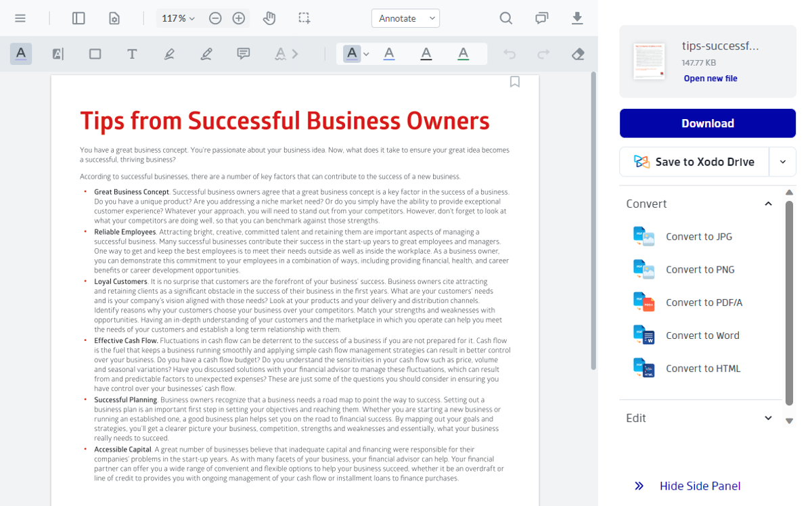This screenshot has height=506, width=812.
Task: Open the hamburger main menu
Action: pos(20,18)
